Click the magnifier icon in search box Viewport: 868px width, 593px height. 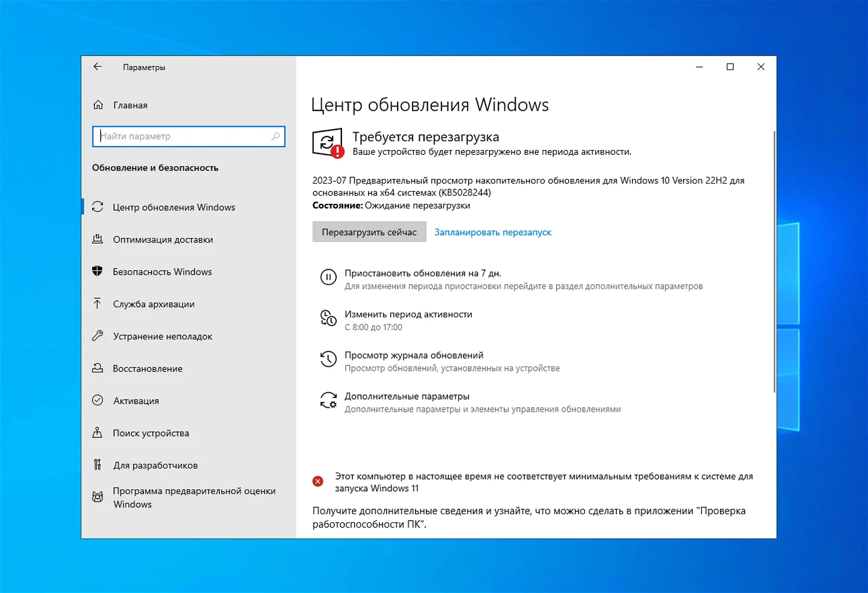pos(275,136)
